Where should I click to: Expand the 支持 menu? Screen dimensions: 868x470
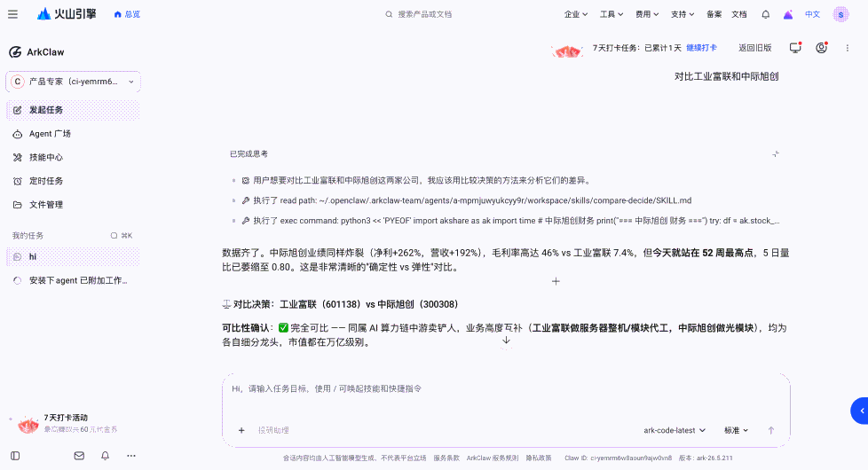pos(683,14)
